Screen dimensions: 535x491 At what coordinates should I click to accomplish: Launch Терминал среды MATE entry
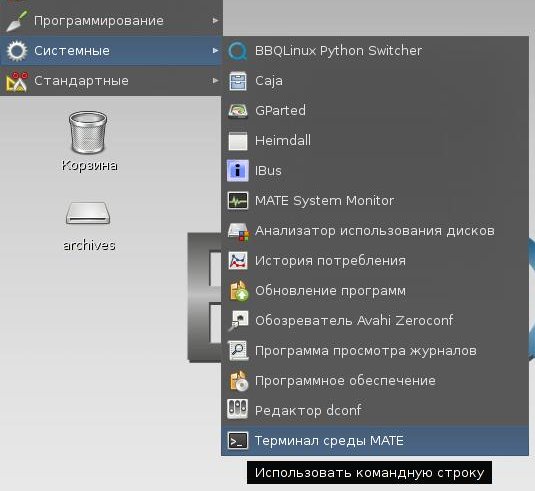point(375,441)
